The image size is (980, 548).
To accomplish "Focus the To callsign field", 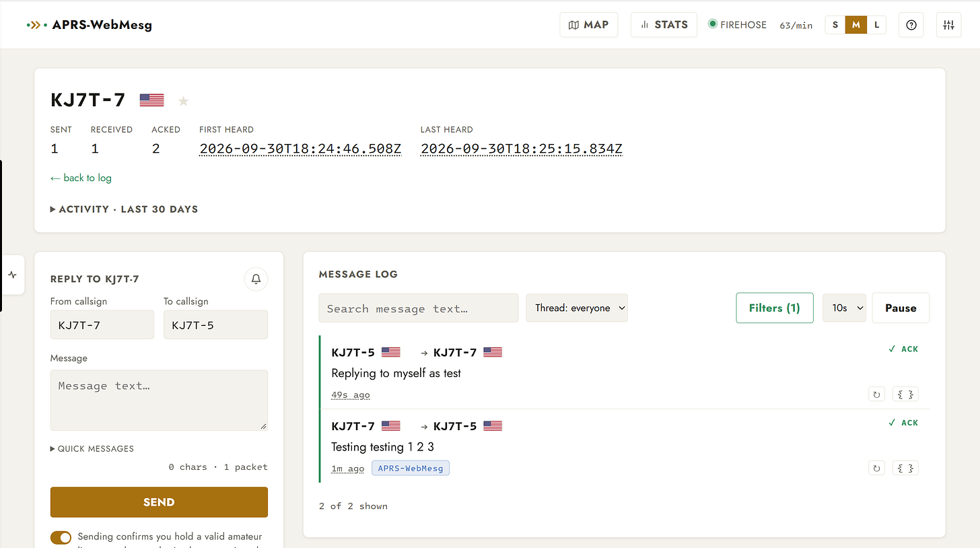I will pyautogui.click(x=215, y=324).
